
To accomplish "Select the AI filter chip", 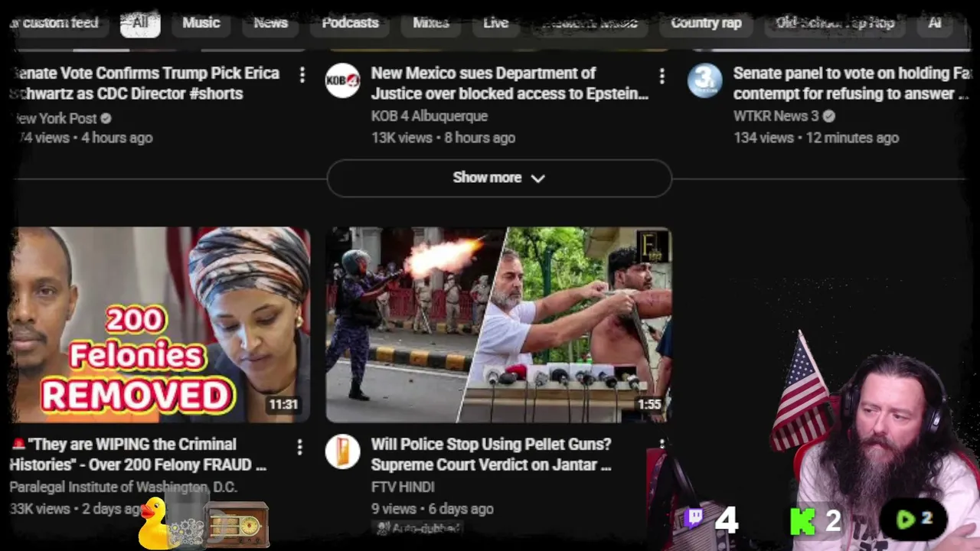I will [x=935, y=23].
